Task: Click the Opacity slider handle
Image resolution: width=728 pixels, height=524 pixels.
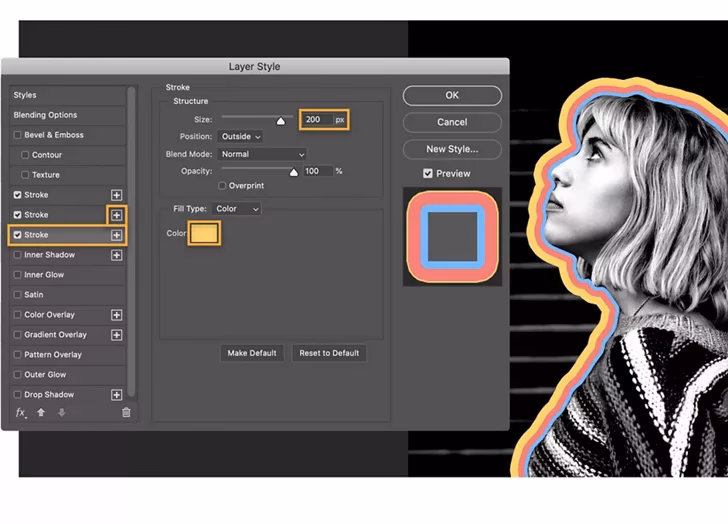Action: tap(293, 173)
